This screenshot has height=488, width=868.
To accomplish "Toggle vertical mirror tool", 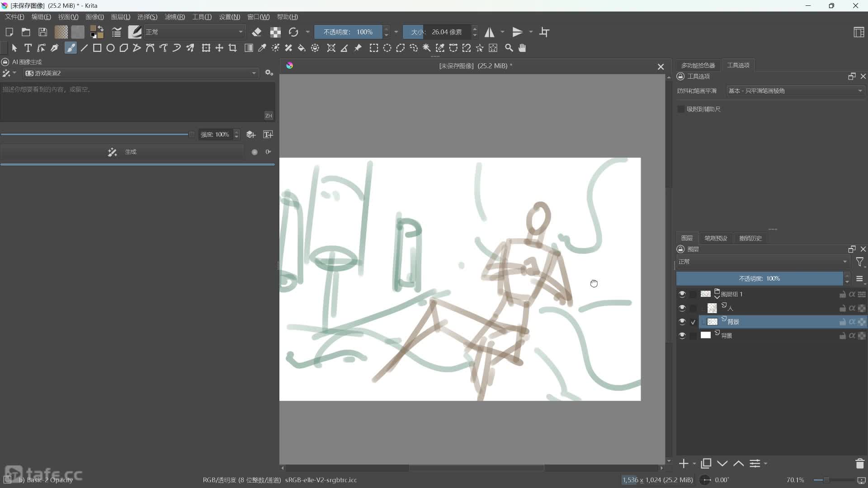I will 518,32.
